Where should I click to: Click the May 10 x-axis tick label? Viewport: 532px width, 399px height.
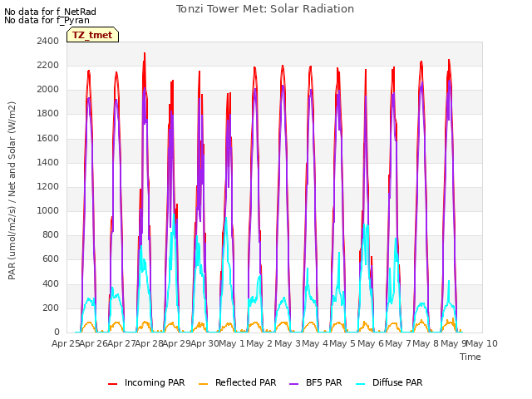coord(482,343)
